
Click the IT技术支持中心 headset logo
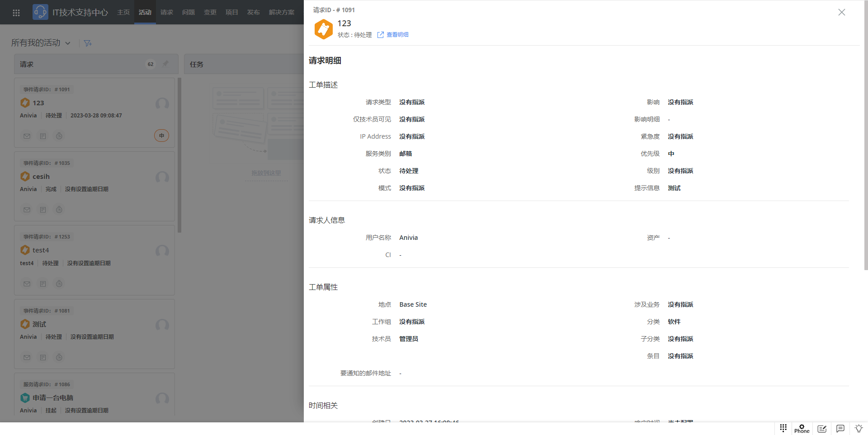tap(40, 12)
